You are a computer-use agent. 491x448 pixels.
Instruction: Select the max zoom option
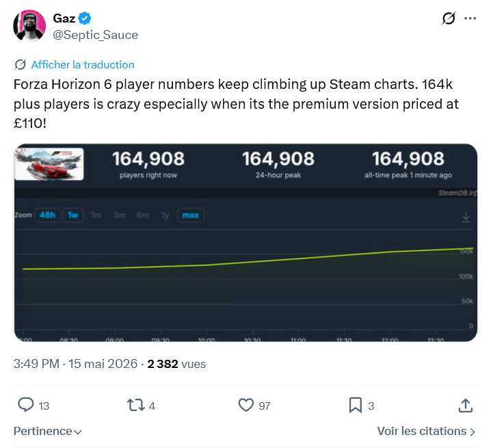(x=190, y=215)
